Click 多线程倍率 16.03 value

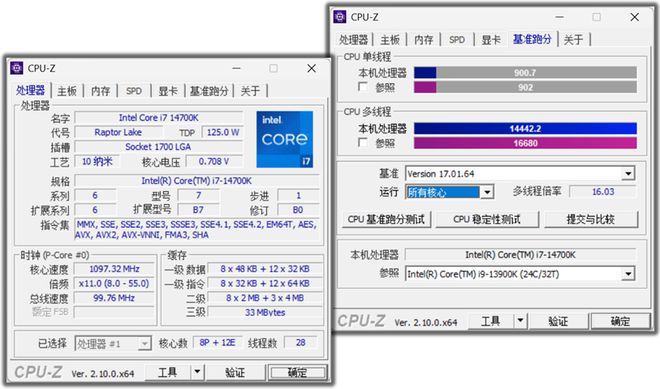603,192
